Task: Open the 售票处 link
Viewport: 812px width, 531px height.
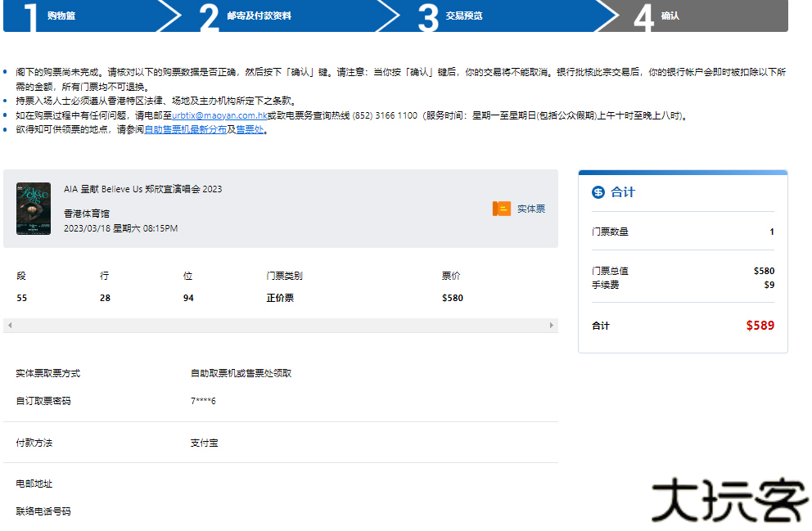Action: point(250,129)
